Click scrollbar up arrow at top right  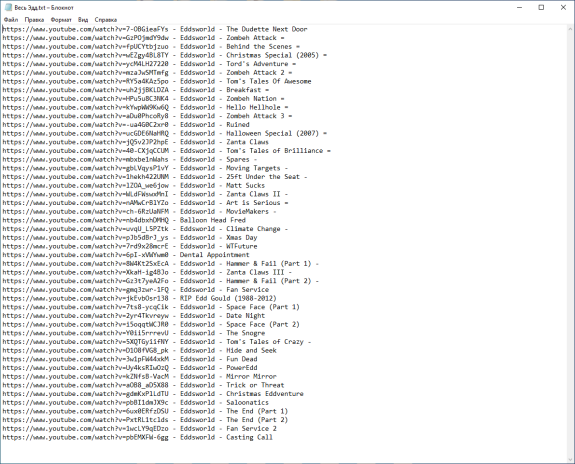click(x=571, y=29)
